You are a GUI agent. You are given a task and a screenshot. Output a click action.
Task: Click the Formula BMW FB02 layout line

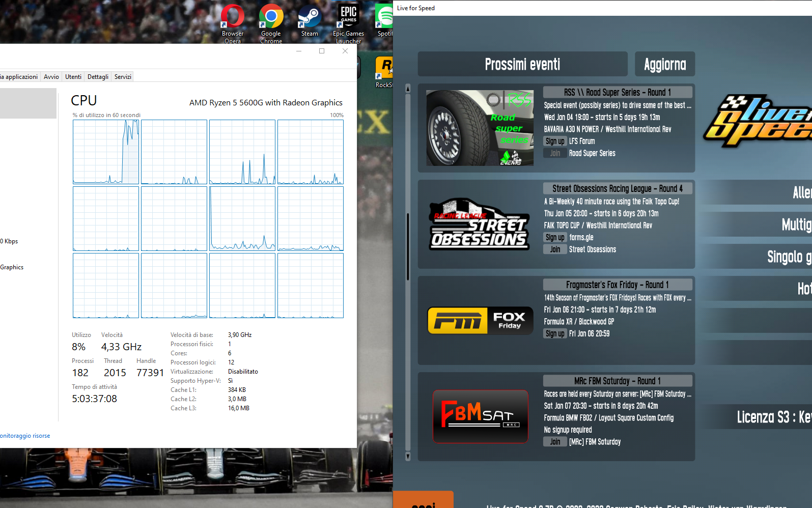[x=608, y=418]
